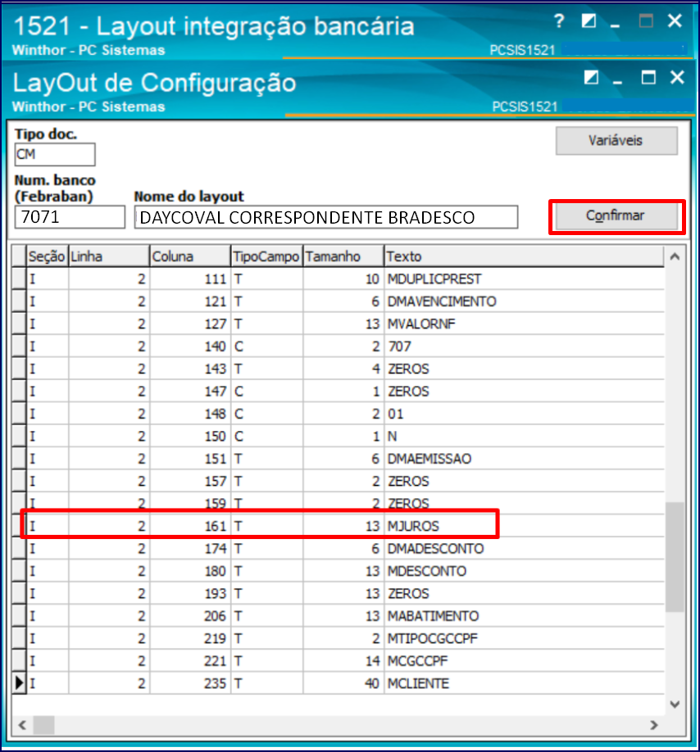Viewport: 700px width, 752px height.
Task: Select the ZEROS cell in column 147 row
Action: pyautogui.click(x=525, y=392)
